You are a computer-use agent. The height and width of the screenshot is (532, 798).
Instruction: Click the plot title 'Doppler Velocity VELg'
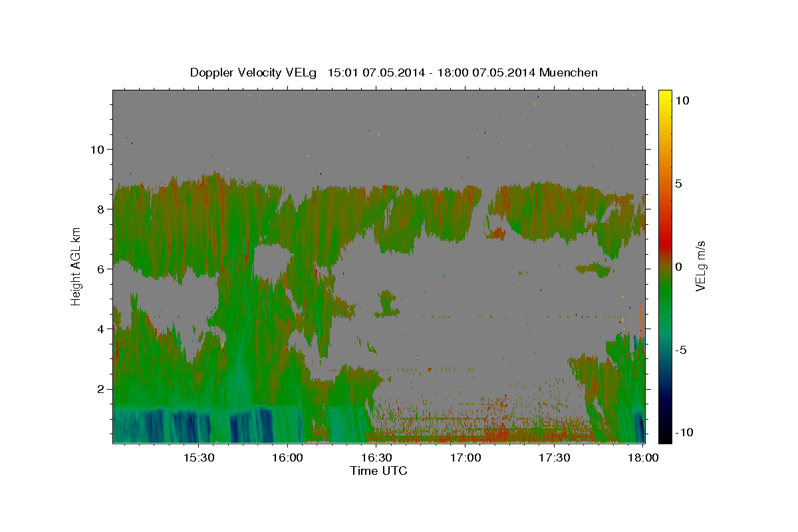click(255, 72)
